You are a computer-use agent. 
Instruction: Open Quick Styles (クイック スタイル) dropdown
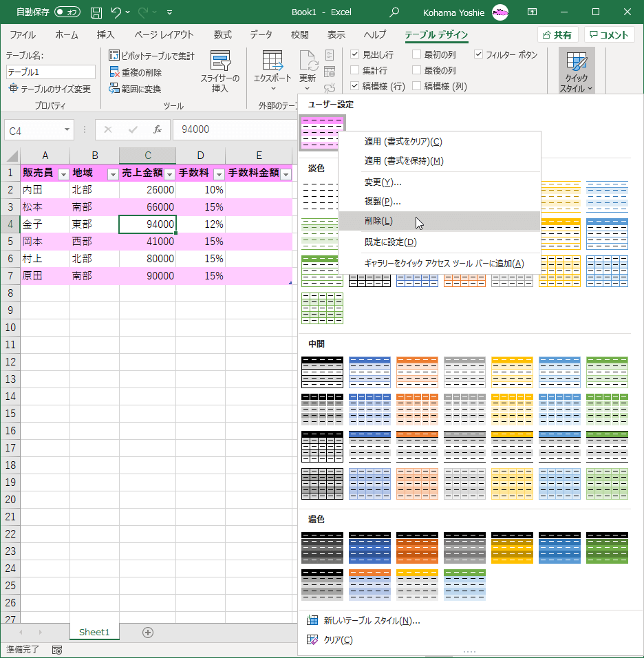point(577,72)
